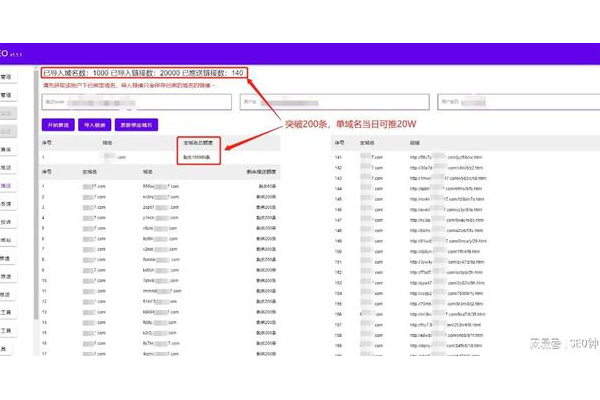Select the 投诉 sidebar item
The width and height of the screenshot is (600, 400).
point(7,222)
